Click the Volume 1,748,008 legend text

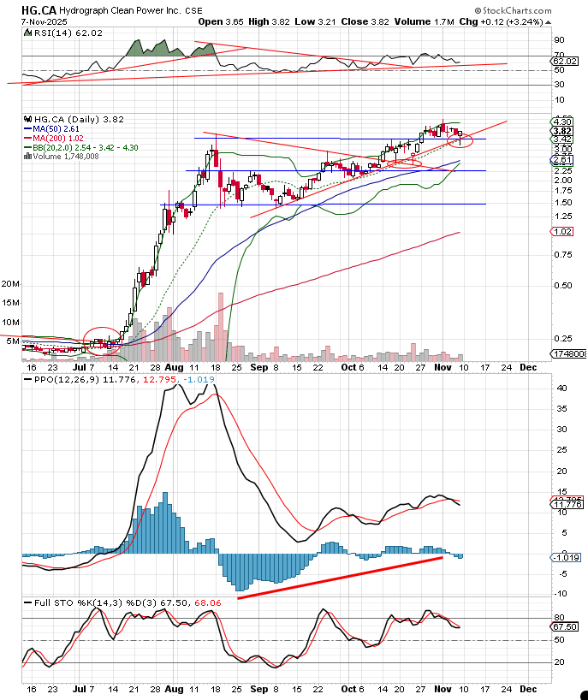coord(66,157)
